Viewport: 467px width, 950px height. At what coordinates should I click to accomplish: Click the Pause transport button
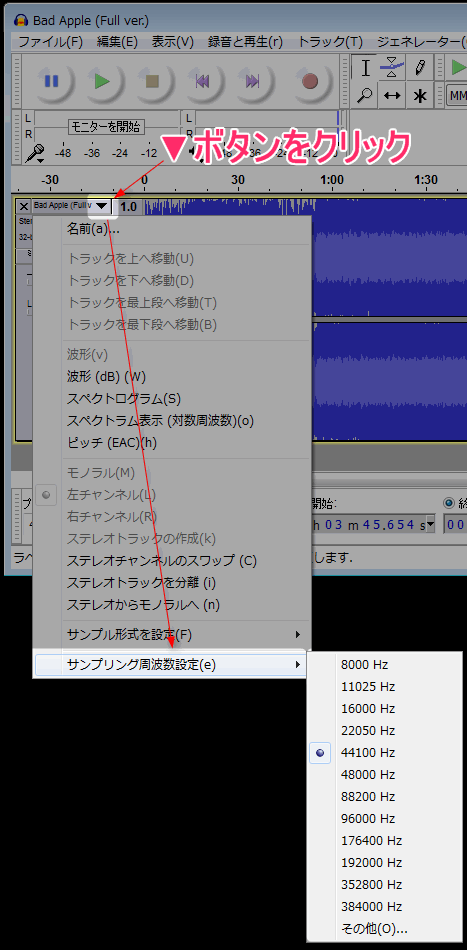51,81
